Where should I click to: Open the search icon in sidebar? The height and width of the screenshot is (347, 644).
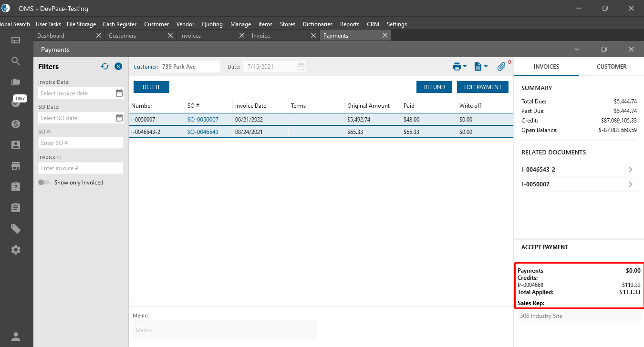(16, 61)
